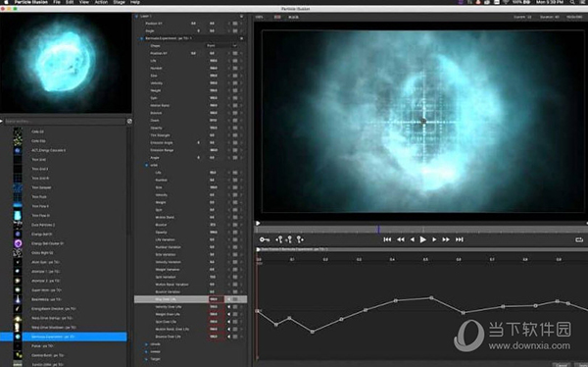Collapse the Bermuda Experiment emitter node

142,38
